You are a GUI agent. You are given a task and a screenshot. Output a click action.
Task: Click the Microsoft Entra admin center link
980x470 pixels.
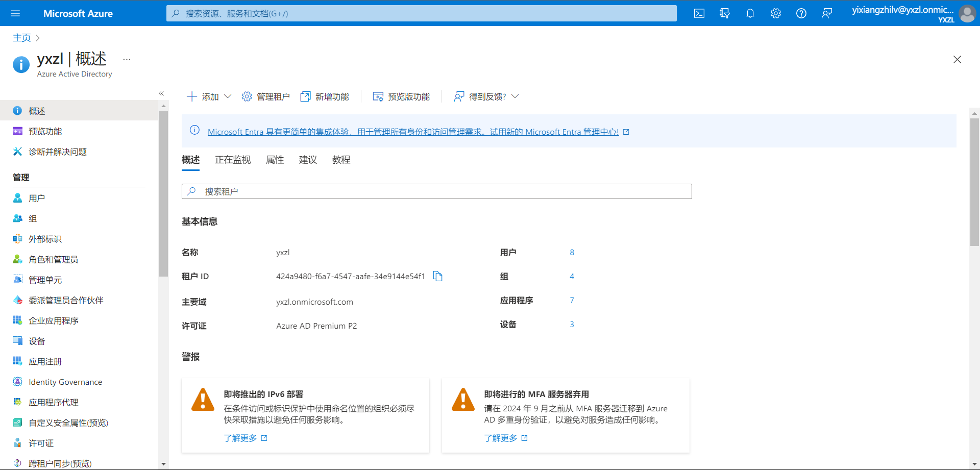pos(413,132)
